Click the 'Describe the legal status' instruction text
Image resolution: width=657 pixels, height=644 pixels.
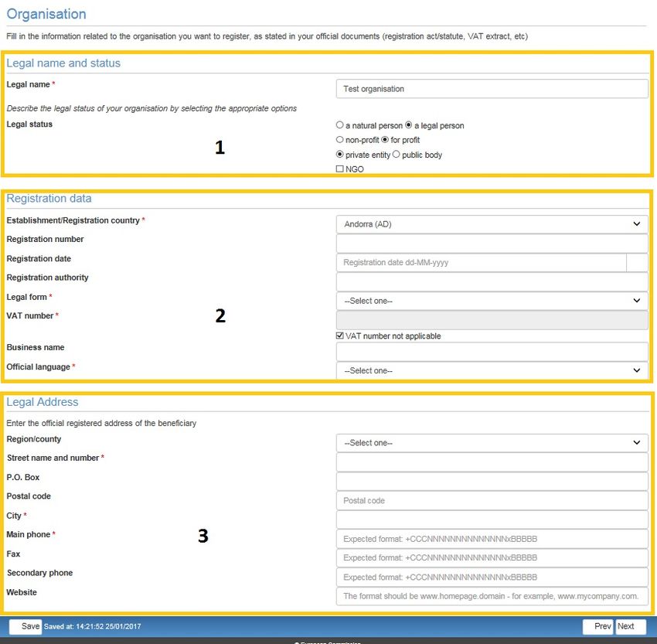151,108
